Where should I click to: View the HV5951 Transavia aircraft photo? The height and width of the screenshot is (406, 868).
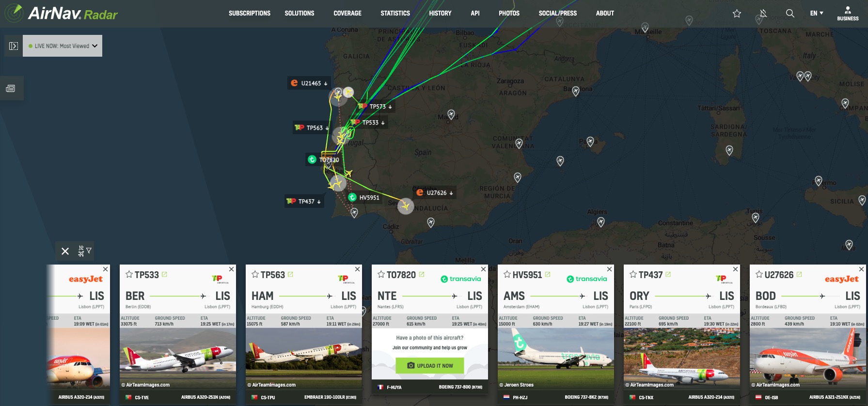tap(556, 359)
